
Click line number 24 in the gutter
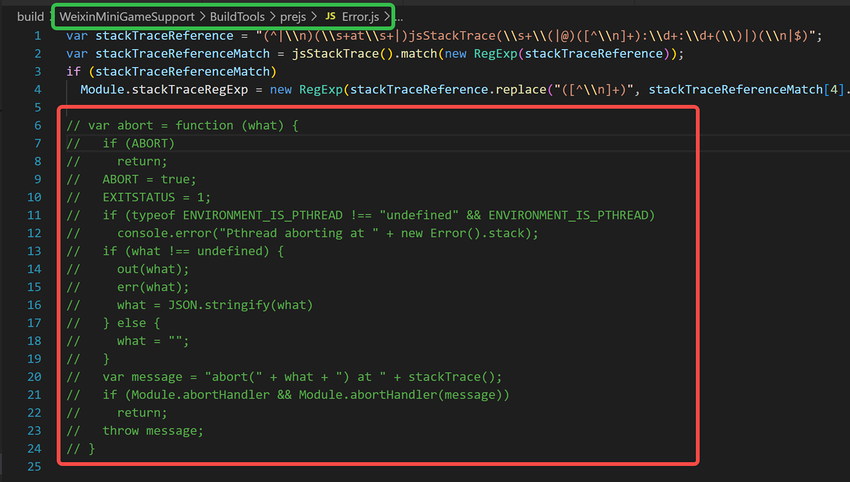(x=35, y=449)
